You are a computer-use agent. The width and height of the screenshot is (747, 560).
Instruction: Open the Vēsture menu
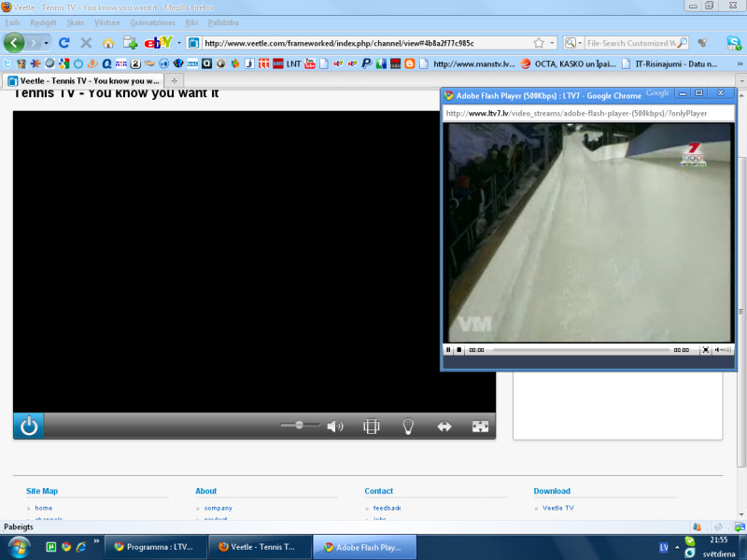coord(107,22)
